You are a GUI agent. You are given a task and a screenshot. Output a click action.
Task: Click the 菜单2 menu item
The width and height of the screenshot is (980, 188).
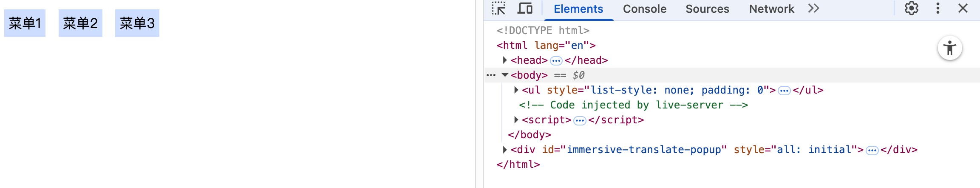click(80, 23)
